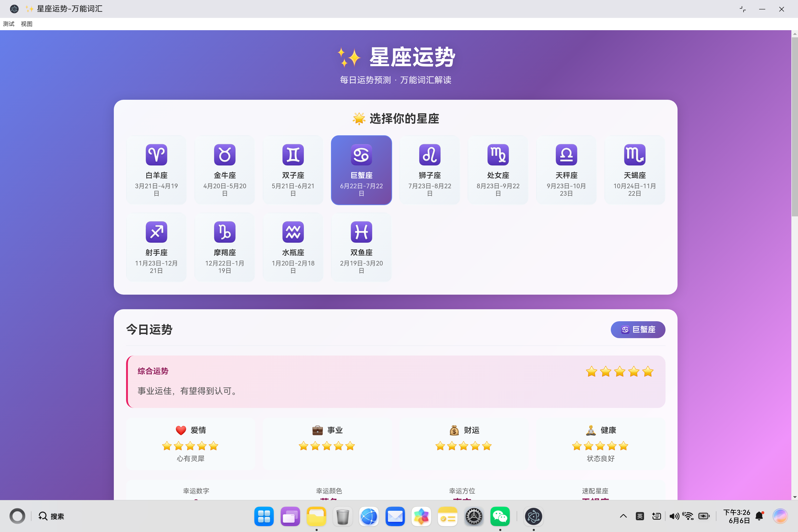Click the 财运 star rating row
Viewport: 798px width, 532px height.
pyautogui.click(x=463, y=446)
